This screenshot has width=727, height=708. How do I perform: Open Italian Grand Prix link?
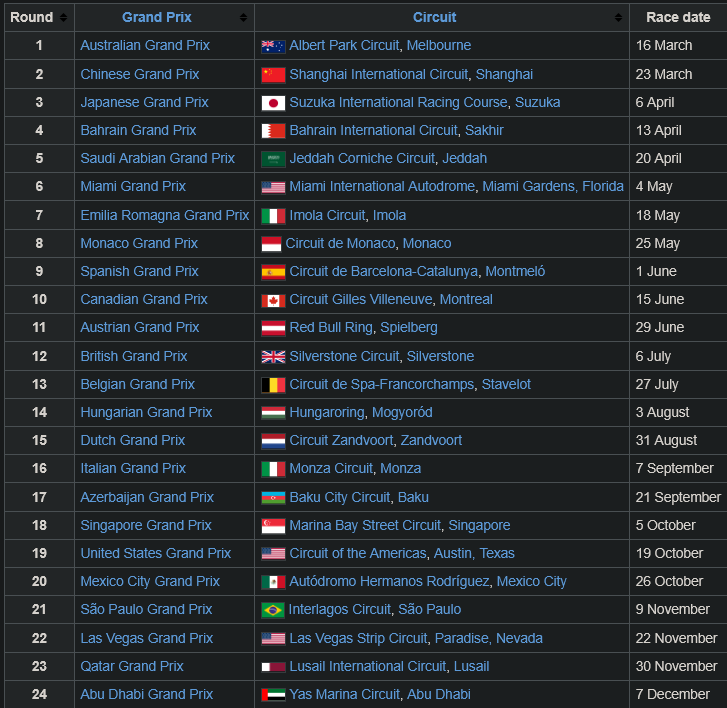[134, 469]
